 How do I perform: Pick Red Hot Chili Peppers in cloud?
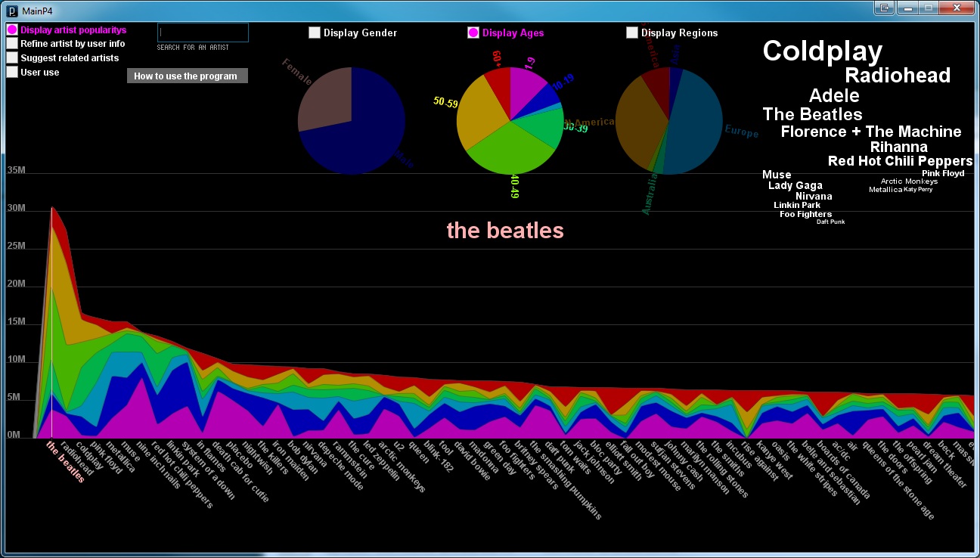900,161
